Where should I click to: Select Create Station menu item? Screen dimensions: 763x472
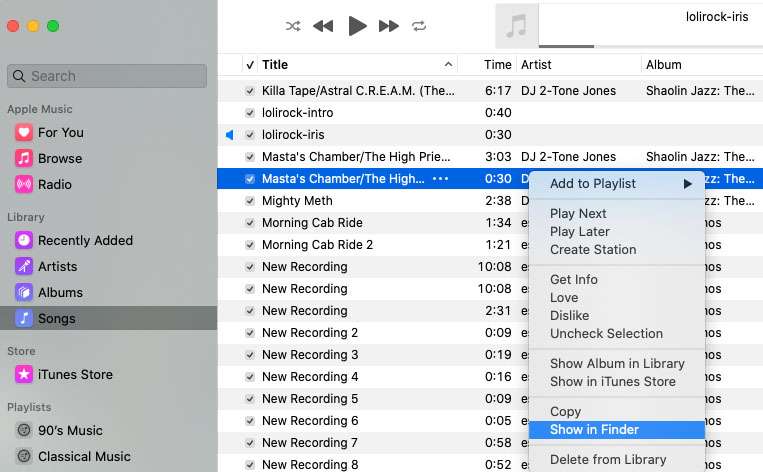pos(593,250)
